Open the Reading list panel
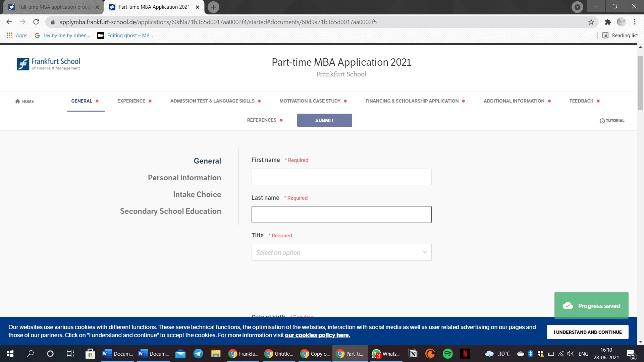 tap(620, 35)
